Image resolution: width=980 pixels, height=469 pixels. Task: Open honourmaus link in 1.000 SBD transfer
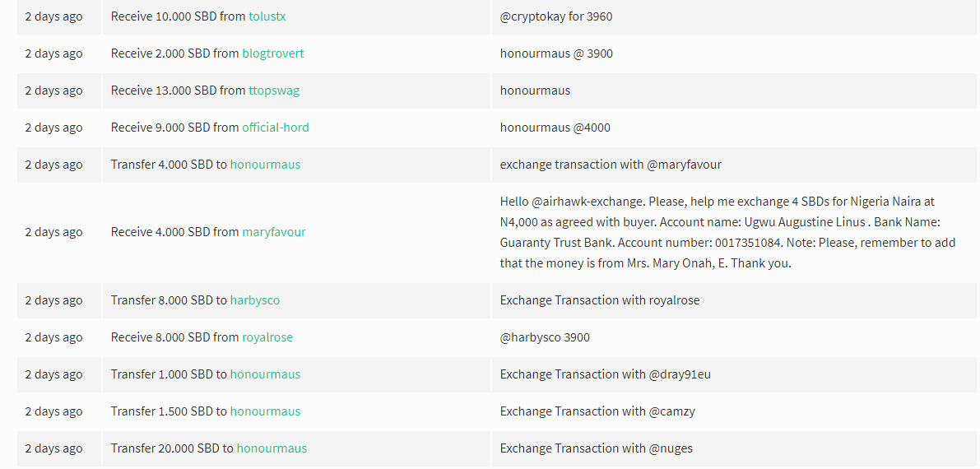coord(265,374)
